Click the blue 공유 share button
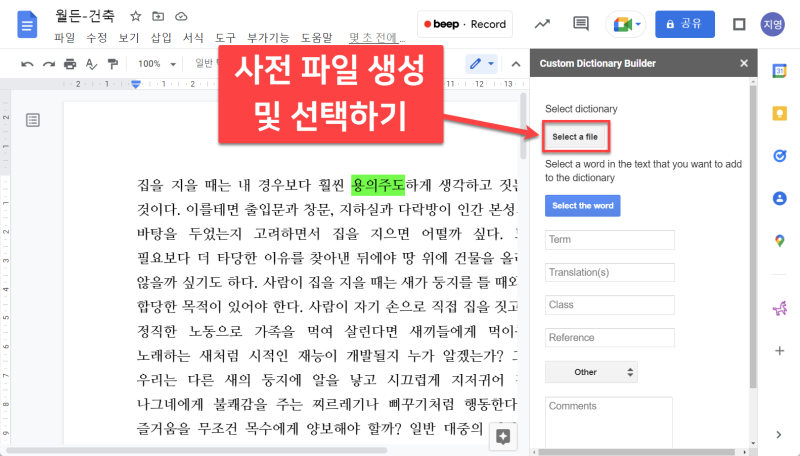 point(685,24)
